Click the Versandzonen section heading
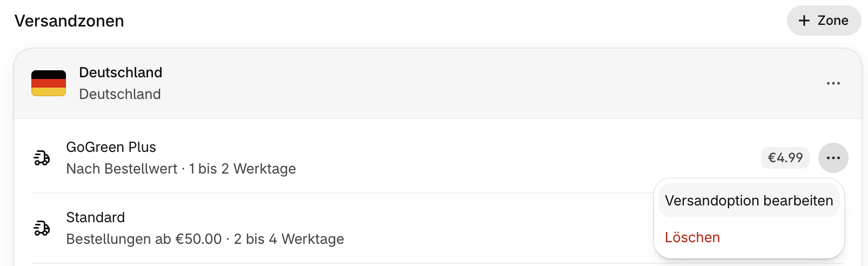This screenshot has width=868, height=266. tap(69, 21)
